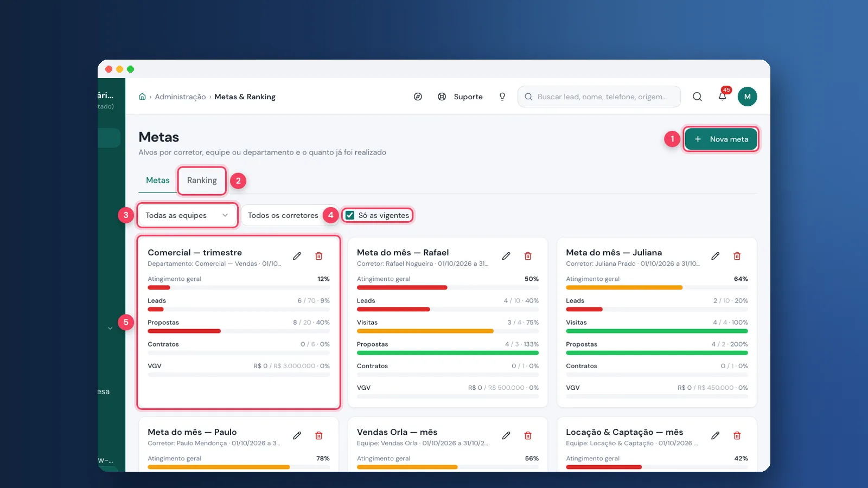
Task: Delete the Meta do mês — Paulo goal
Action: pyautogui.click(x=319, y=435)
